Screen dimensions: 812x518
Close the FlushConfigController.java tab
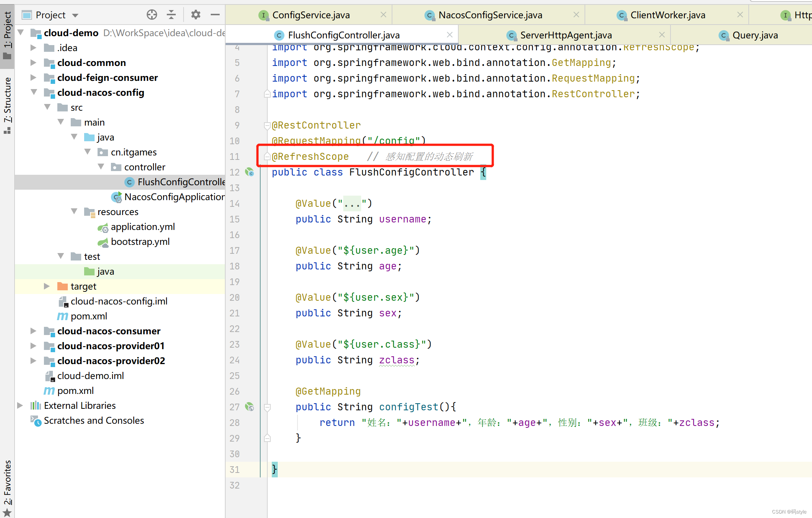pyautogui.click(x=450, y=35)
